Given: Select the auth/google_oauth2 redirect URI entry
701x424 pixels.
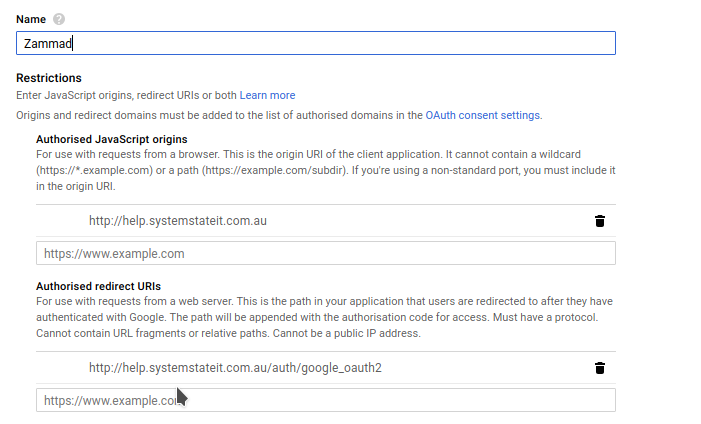Looking at the screenshot, I should (x=235, y=367).
